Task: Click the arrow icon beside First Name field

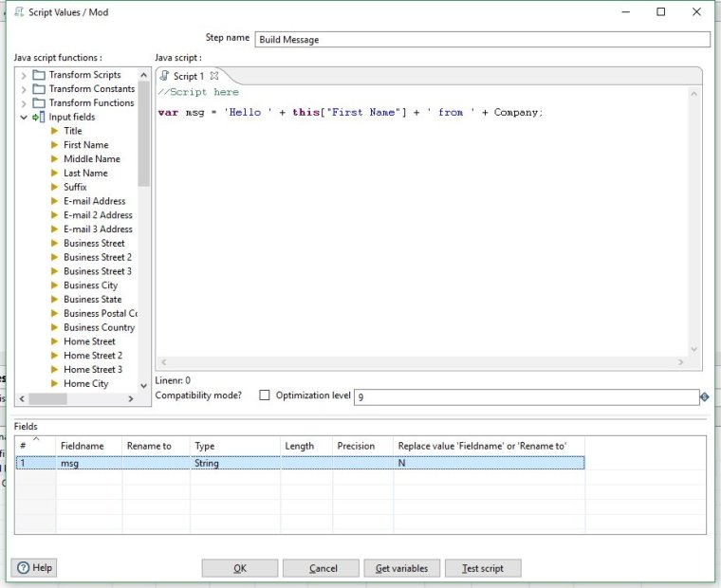Action: pos(55,145)
